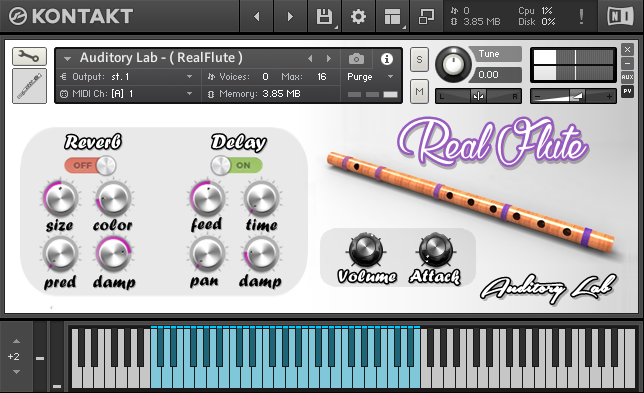Viewport: 644px width, 393px height.
Task: Open the save floppy disk menu
Action: click(x=324, y=17)
